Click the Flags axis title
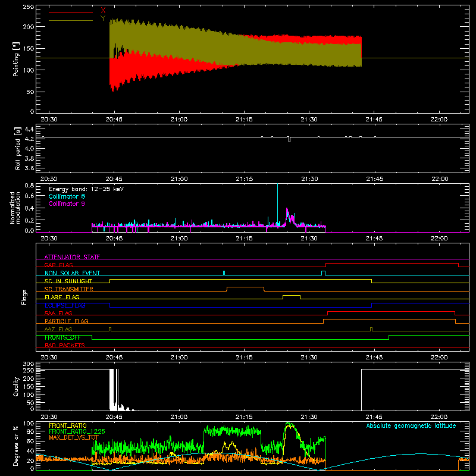This screenshot has height=476, width=476. pos(24,297)
